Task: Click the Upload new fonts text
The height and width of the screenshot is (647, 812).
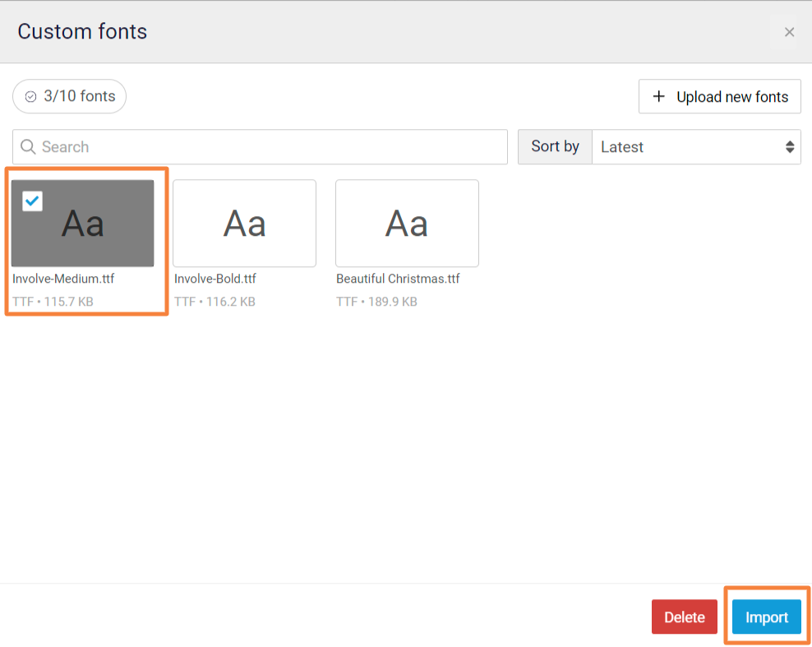Action: coord(732,97)
